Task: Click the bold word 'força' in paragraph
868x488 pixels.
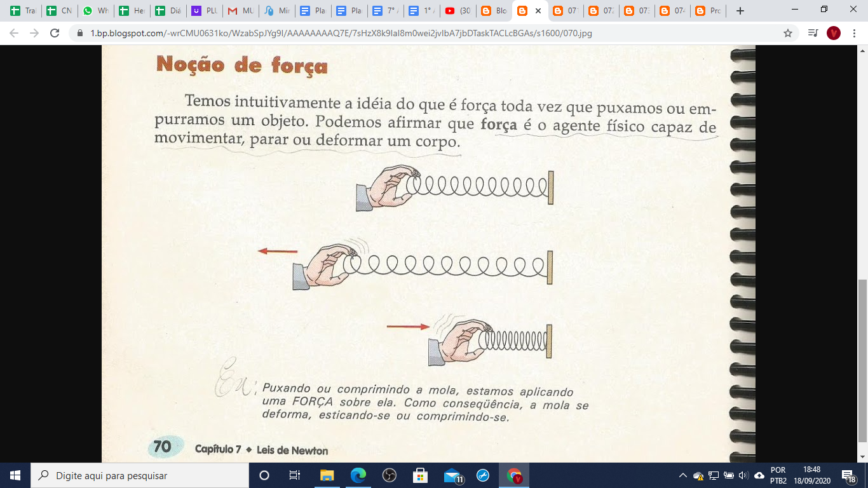Action: tap(499, 125)
